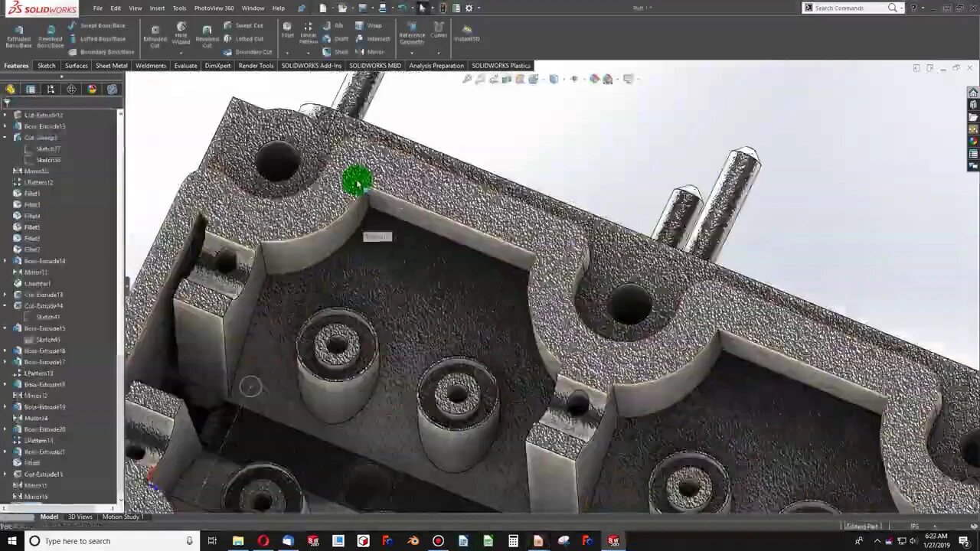The height and width of the screenshot is (551, 980).
Task: Switch to the Render Tools tab
Action: click(256, 66)
